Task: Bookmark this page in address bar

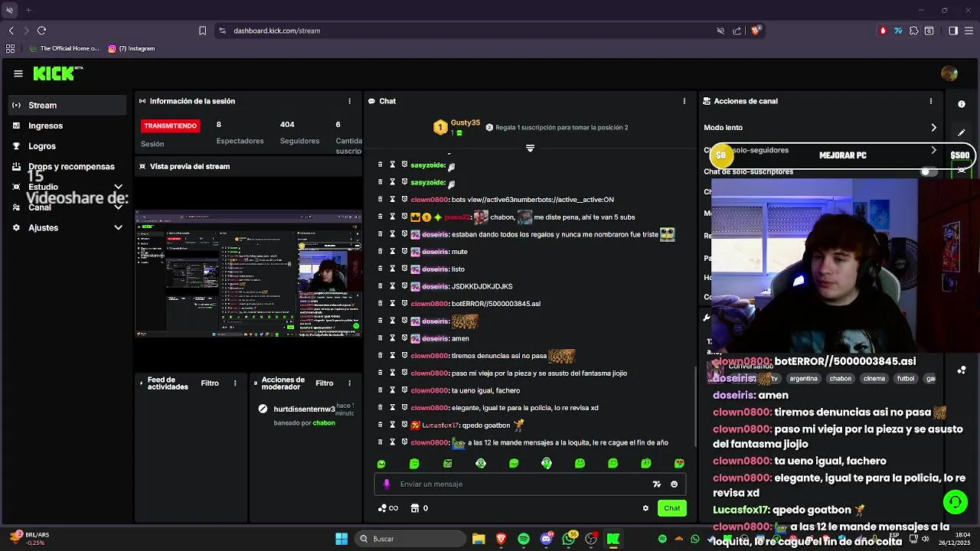Action: 202,31
